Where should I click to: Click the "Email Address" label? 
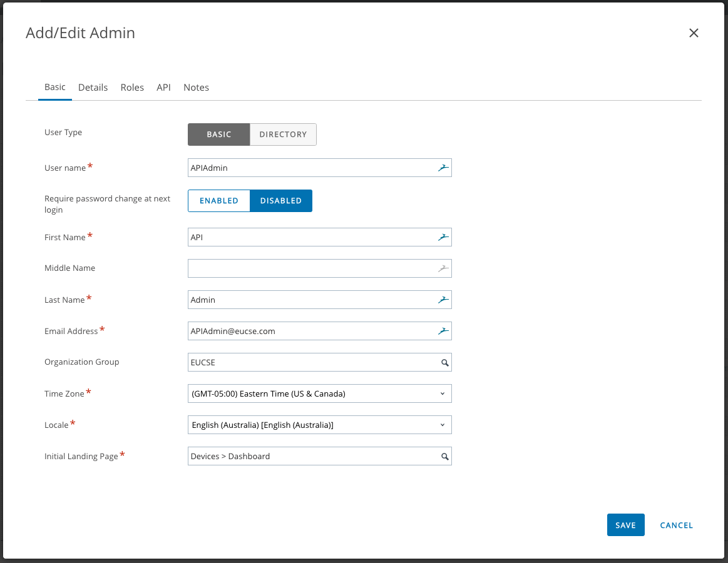click(71, 331)
